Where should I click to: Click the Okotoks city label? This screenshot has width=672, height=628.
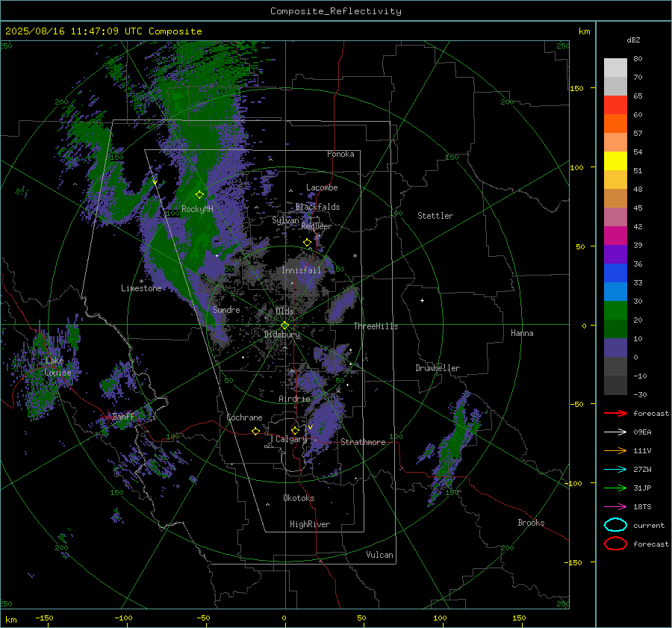point(299,498)
